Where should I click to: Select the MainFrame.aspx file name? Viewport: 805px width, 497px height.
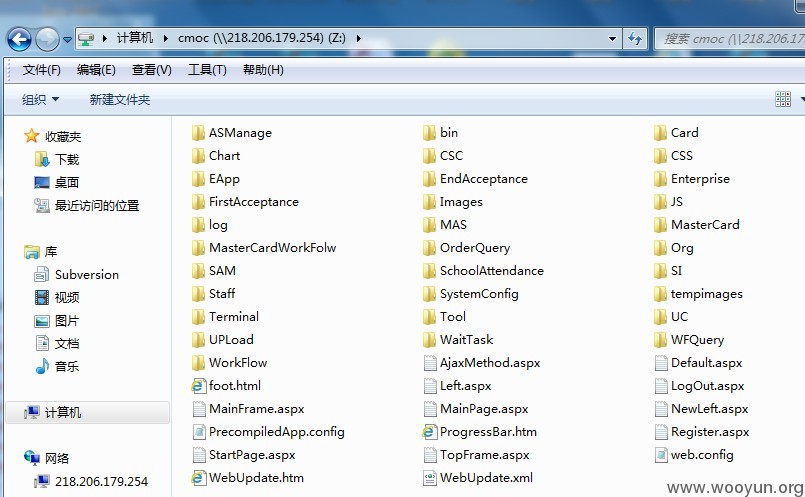[257, 409]
